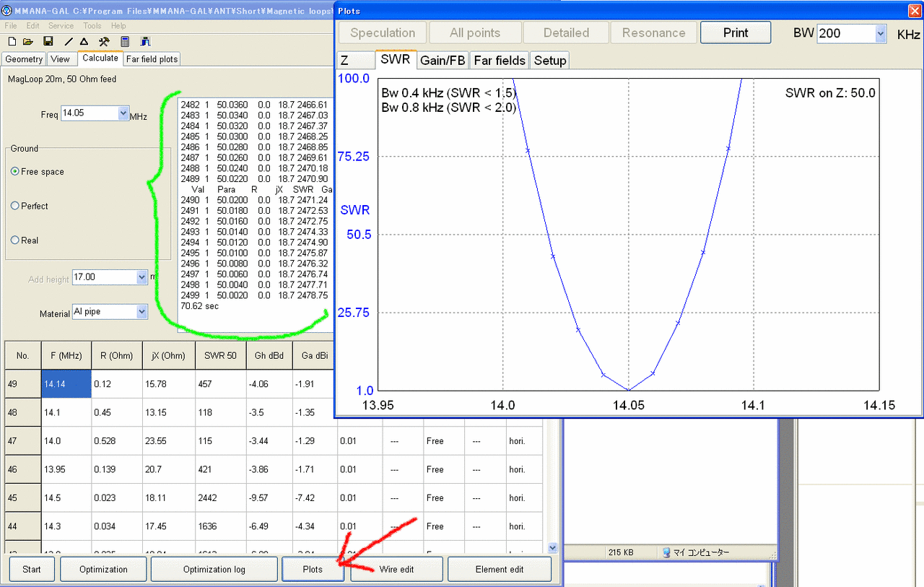Click the Print button in Plots
924x587 pixels.
(x=736, y=32)
